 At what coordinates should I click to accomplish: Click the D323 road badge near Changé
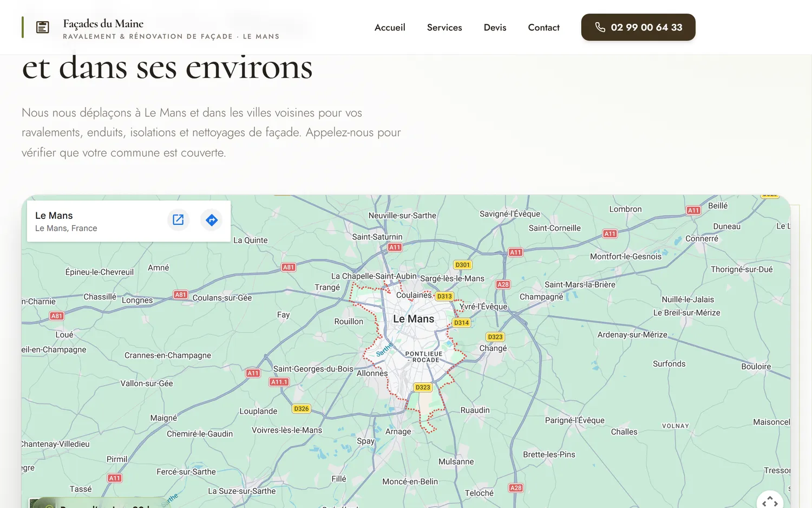[x=495, y=337]
